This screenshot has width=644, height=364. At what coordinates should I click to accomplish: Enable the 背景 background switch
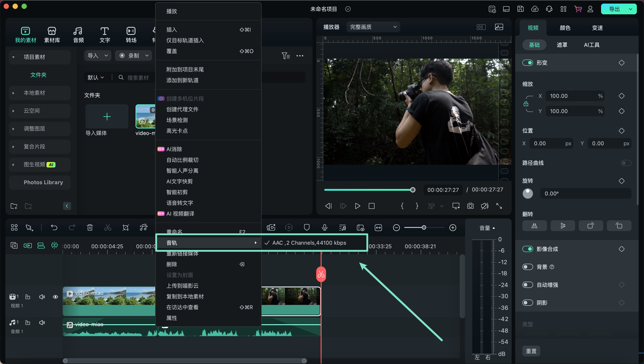coord(527,267)
